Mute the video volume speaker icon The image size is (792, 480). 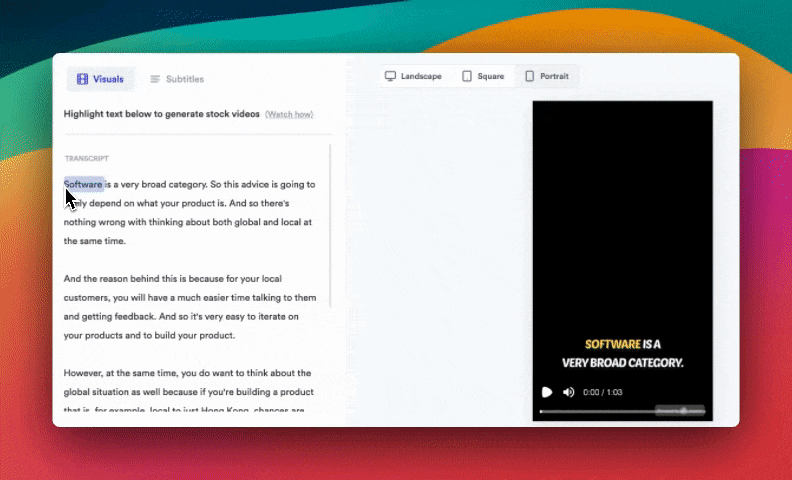[569, 392]
